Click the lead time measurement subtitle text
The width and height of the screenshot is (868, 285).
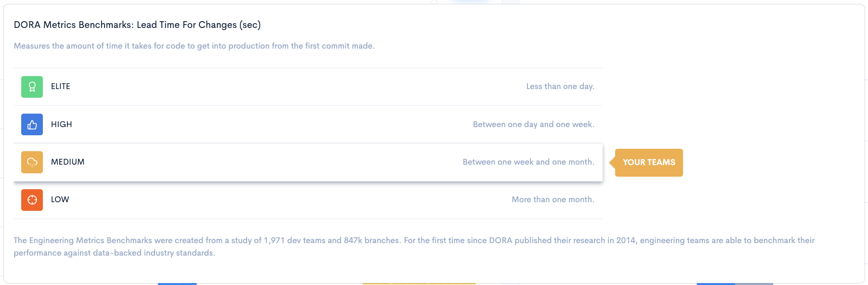pyautogui.click(x=194, y=46)
